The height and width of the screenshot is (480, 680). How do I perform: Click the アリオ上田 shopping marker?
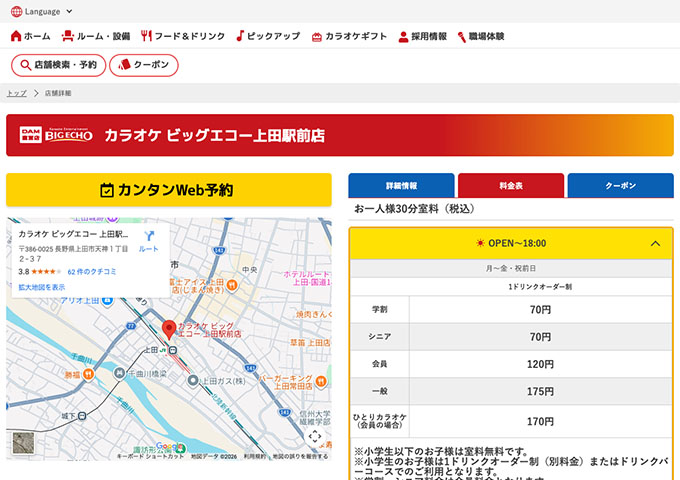108,300
